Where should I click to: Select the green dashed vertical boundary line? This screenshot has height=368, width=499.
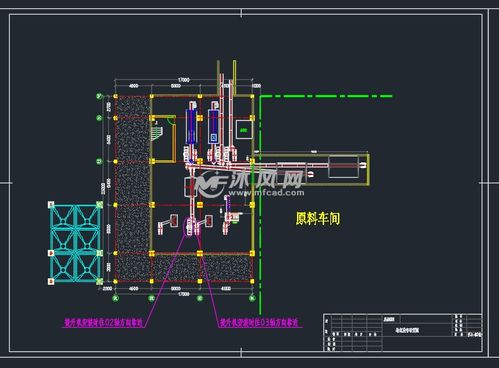(x=260, y=205)
